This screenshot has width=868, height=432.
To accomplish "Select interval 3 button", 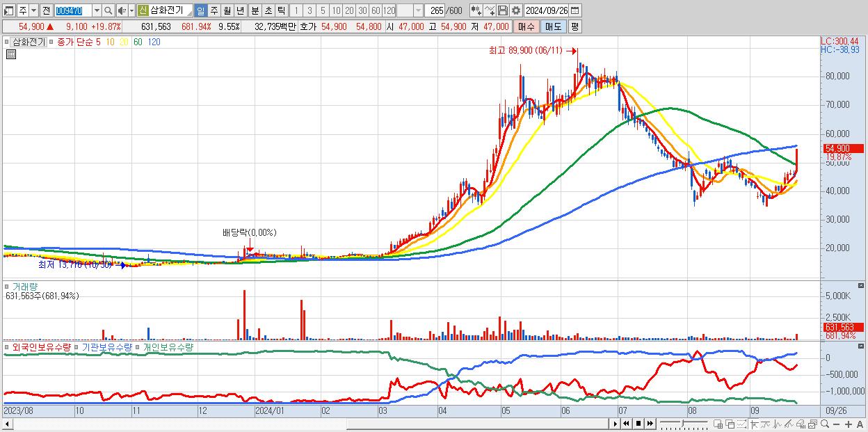I will click(310, 10).
